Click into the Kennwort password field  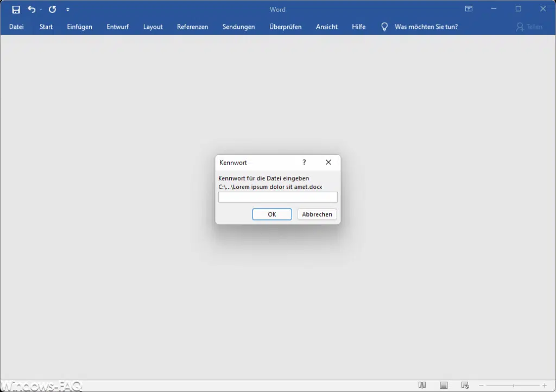pyautogui.click(x=277, y=197)
